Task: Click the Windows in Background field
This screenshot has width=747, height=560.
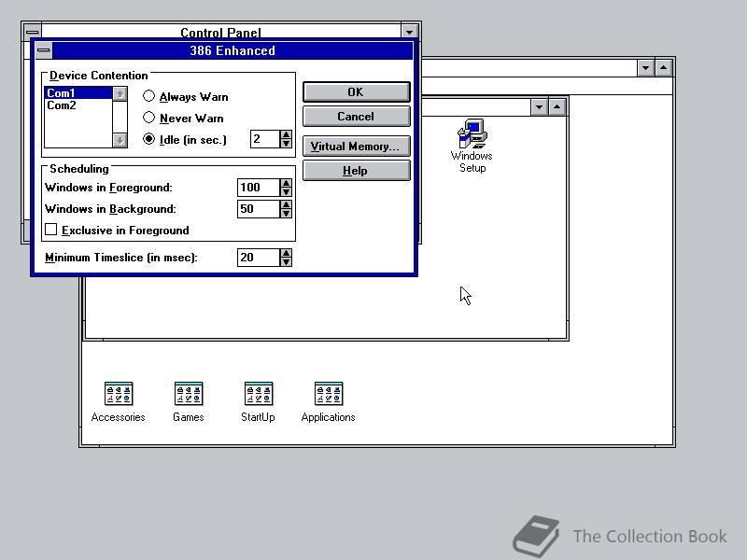Action: [259, 209]
